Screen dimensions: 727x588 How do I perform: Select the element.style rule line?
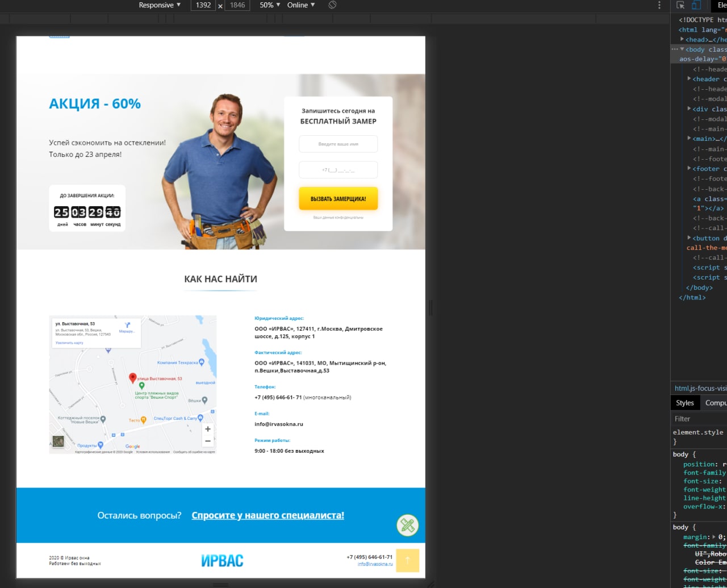(x=699, y=432)
